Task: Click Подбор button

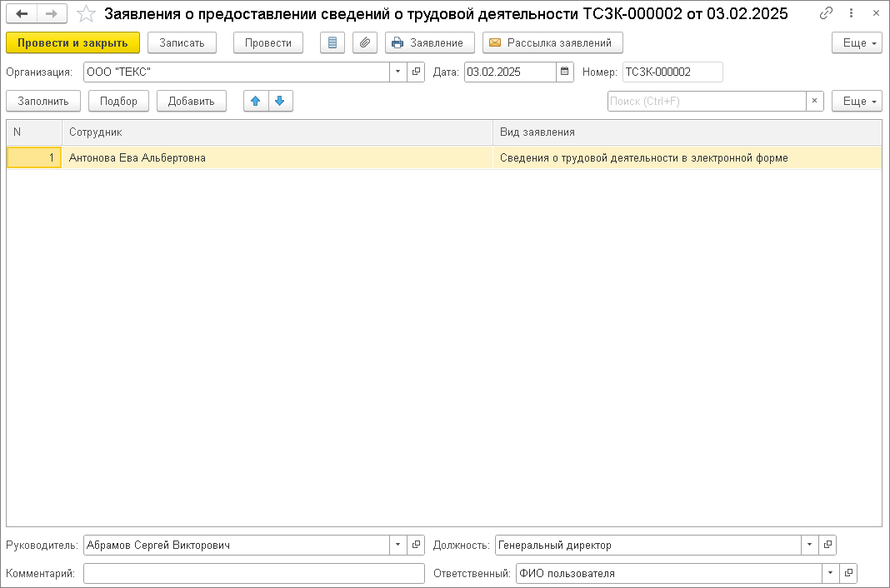Action: 118,101
